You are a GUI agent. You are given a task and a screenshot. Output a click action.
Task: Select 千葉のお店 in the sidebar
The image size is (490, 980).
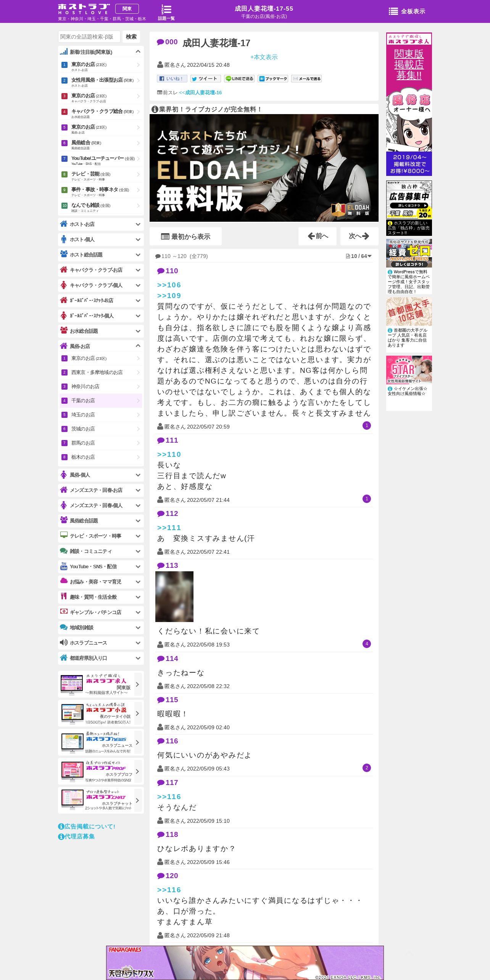click(101, 401)
